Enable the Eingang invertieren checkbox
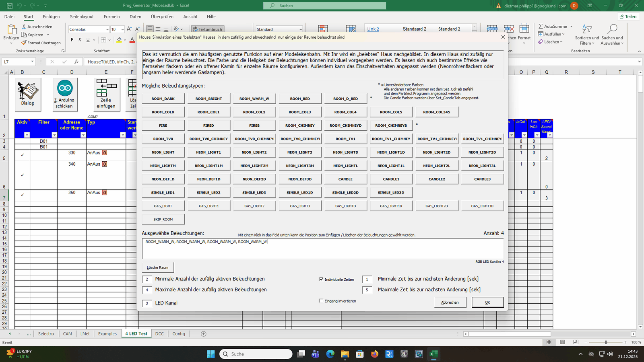This screenshot has height=362, width=644. (321, 301)
